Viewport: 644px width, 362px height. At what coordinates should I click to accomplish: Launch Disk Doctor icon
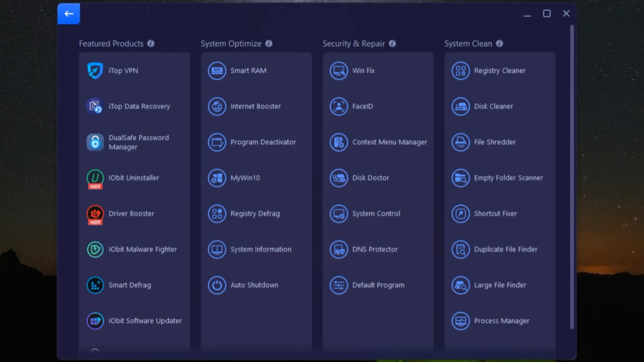pos(339,177)
